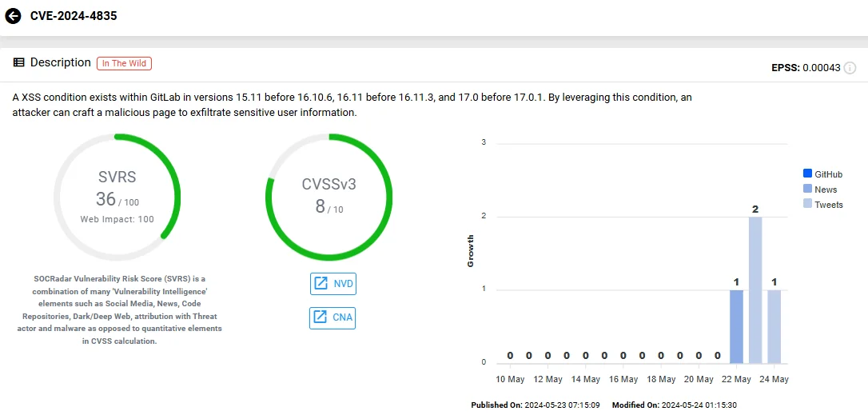Click the Description list icon
The width and height of the screenshot is (868, 415).
coord(19,62)
